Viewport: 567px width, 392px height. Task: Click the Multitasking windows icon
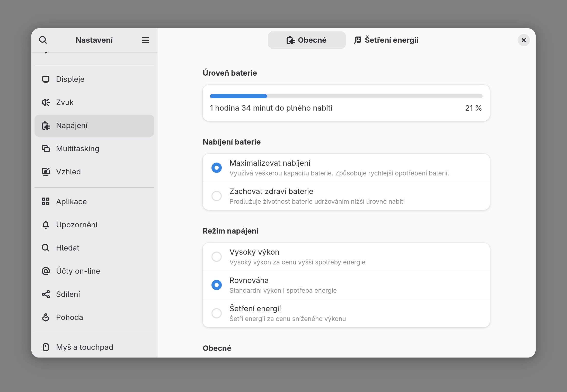(46, 149)
